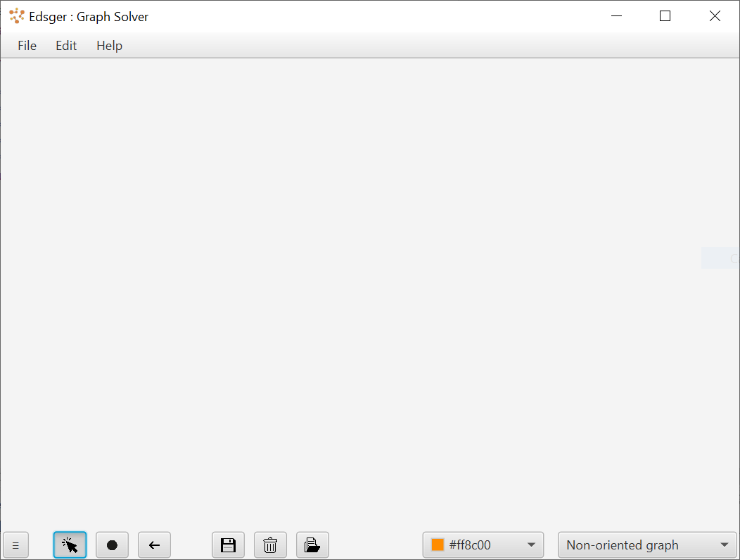The width and height of the screenshot is (740, 560).
Task: Select the add node circle tool
Action: click(112, 545)
